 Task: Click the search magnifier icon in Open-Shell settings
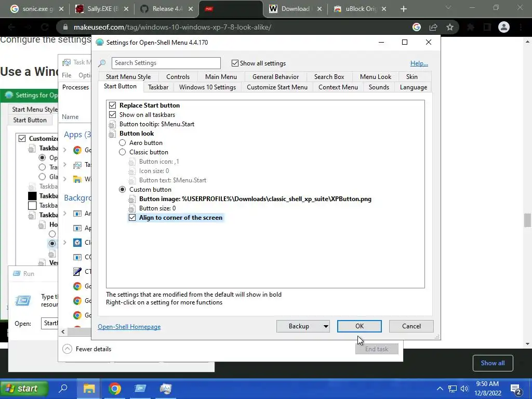[102, 63]
